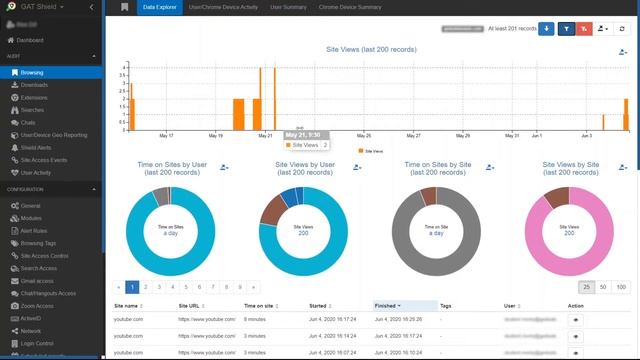This screenshot has height=360, width=640.
Task: Open Time on Sites by Site chart menu
Action: point(490,167)
